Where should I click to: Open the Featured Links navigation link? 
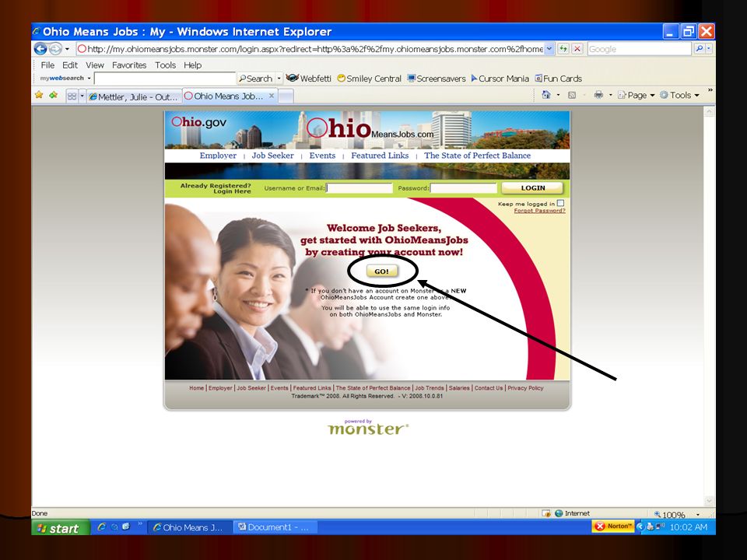click(380, 156)
